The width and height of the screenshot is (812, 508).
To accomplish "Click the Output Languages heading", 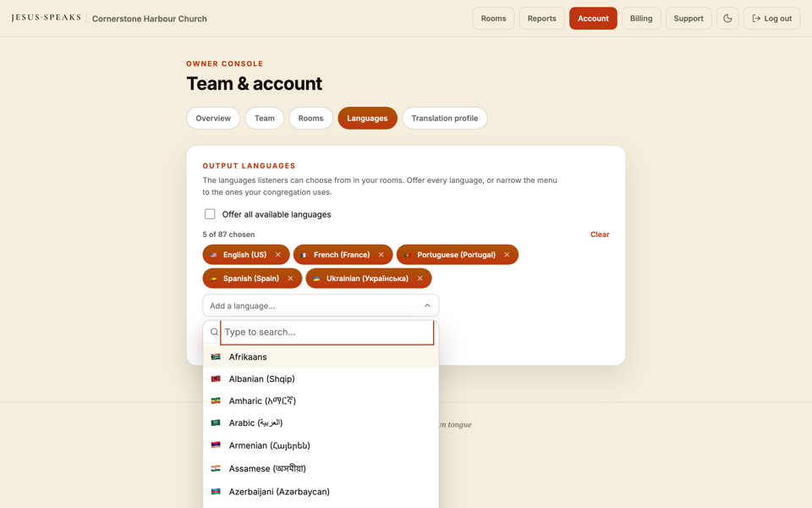I will 249,166.
